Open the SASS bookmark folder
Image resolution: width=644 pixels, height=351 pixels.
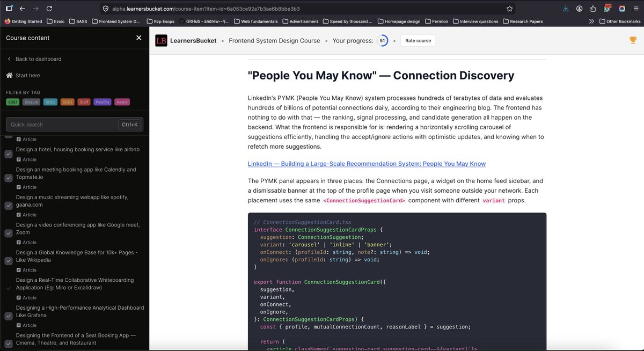(x=78, y=21)
